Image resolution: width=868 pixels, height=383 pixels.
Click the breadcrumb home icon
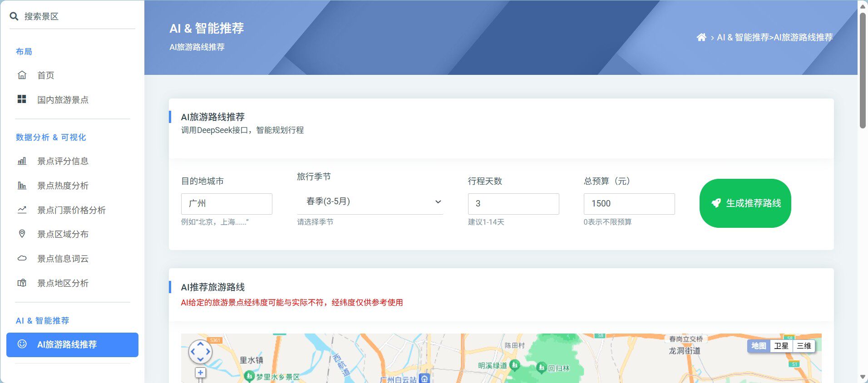pyautogui.click(x=701, y=37)
